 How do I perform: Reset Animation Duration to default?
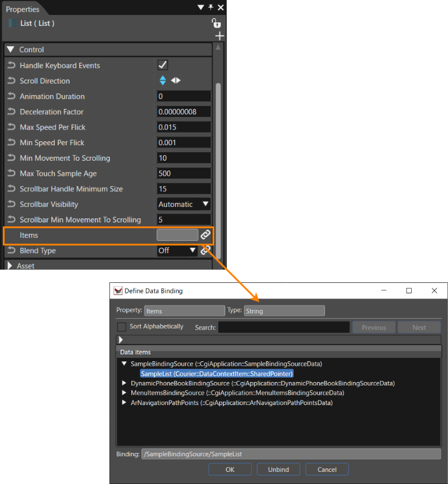click(x=12, y=96)
